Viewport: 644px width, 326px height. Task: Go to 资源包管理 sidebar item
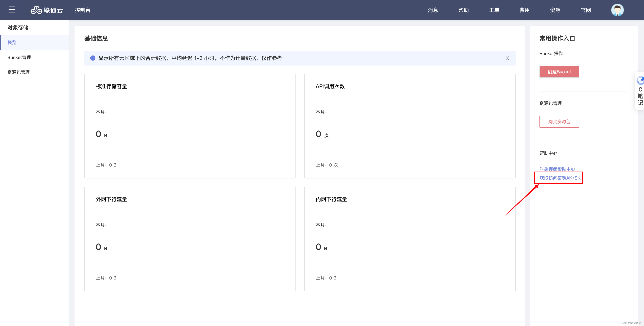coord(19,72)
